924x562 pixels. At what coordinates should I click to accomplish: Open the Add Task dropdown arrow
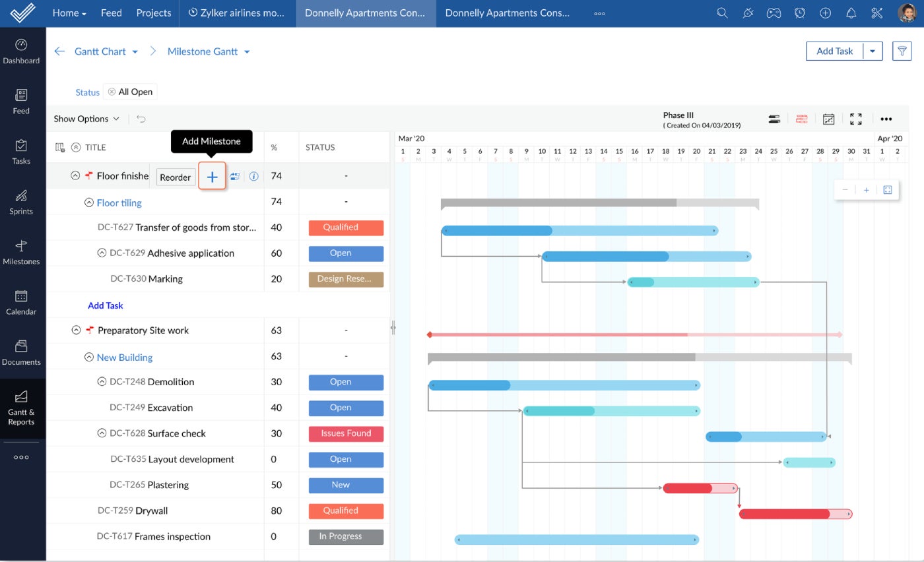point(873,51)
